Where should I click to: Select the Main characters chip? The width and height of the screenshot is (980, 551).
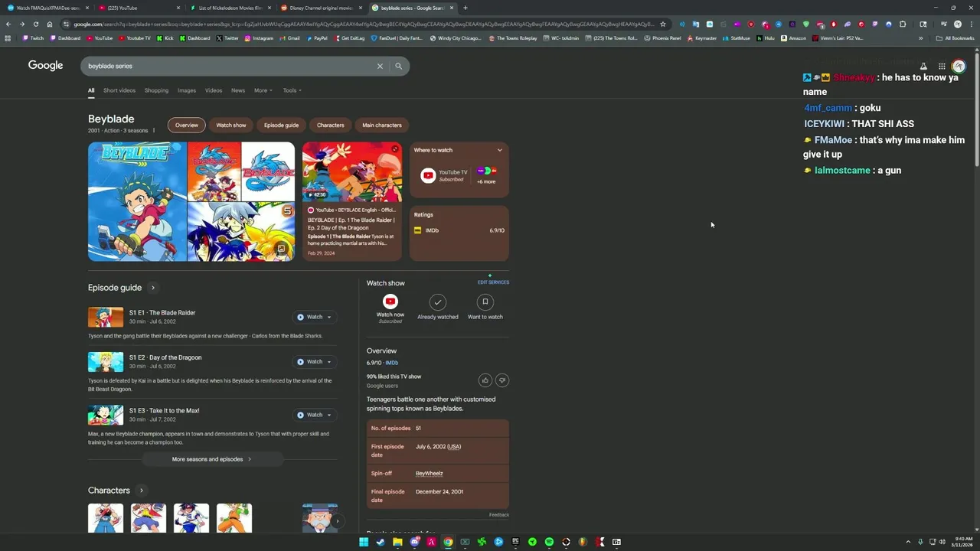click(x=382, y=125)
